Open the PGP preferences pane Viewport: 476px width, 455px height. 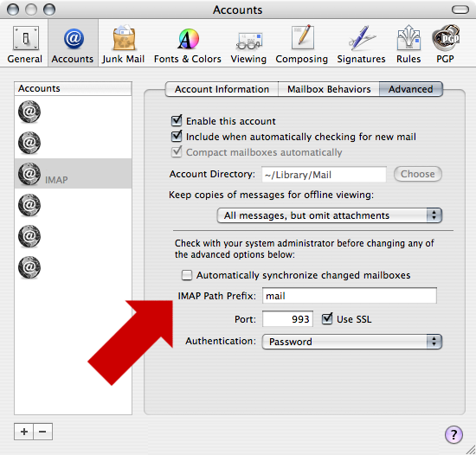click(x=446, y=44)
